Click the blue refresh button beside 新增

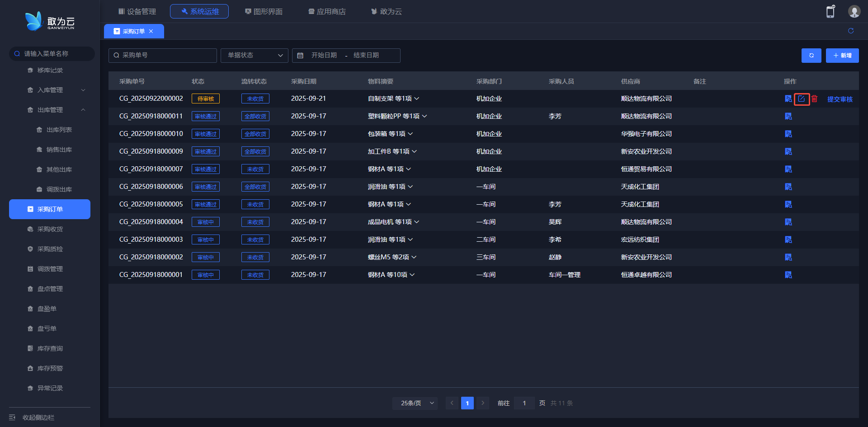coord(811,56)
